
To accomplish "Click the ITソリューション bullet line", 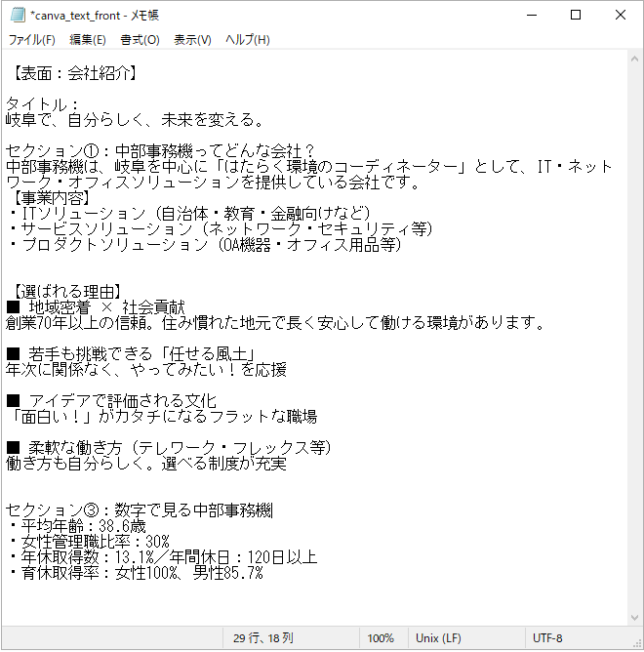I will pyautogui.click(x=189, y=214).
